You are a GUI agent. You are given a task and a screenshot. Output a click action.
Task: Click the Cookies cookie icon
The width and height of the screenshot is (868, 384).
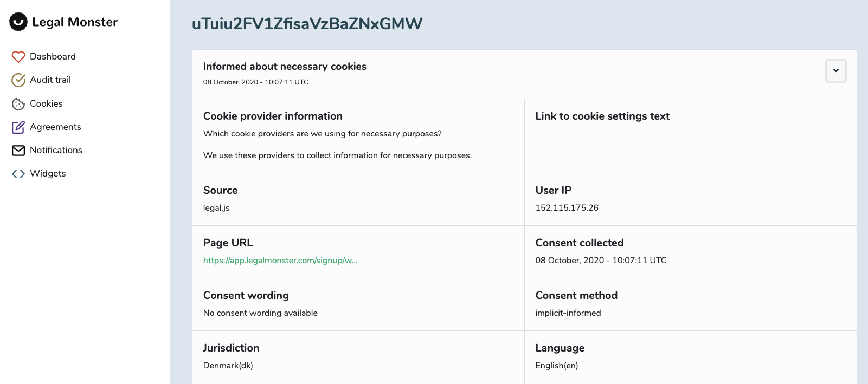[x=18, y=104]
